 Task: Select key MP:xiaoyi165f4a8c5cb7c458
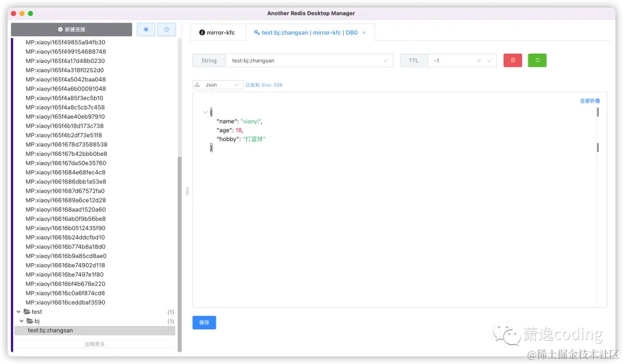click(x=65, y=107)
